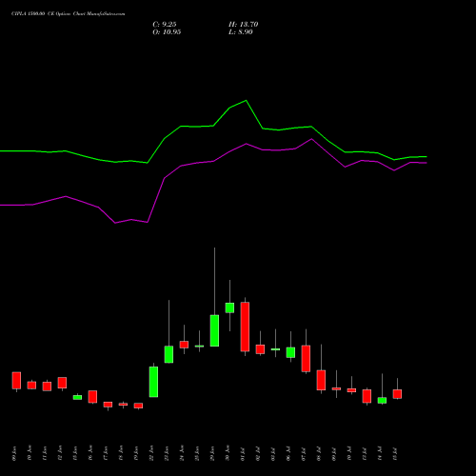Click the tallest red candle of 01 Jul
The height and width of the screenshot is (476, 476).
pos(245,327)
